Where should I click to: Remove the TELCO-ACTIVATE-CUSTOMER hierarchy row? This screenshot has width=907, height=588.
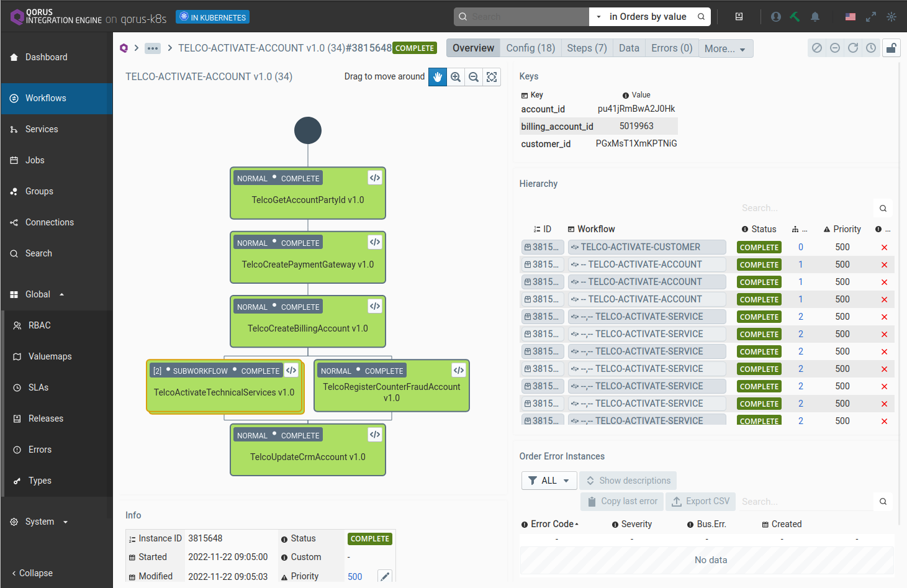[884, 247]
